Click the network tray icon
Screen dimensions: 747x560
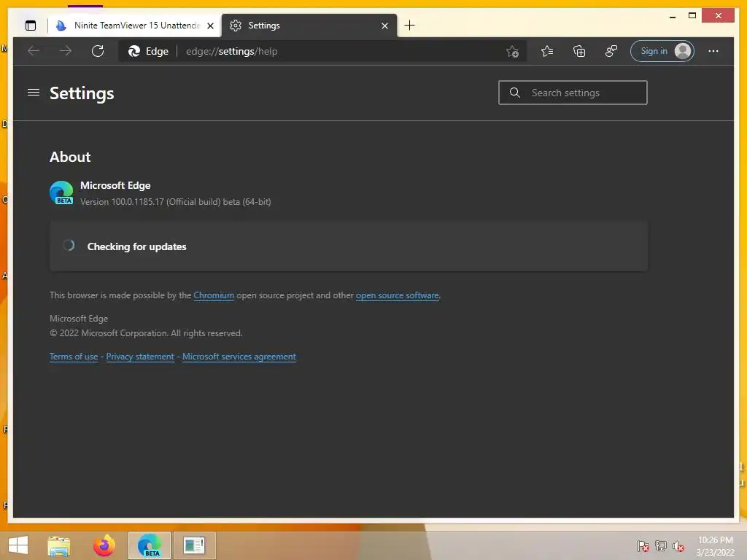tap(661, 546)
